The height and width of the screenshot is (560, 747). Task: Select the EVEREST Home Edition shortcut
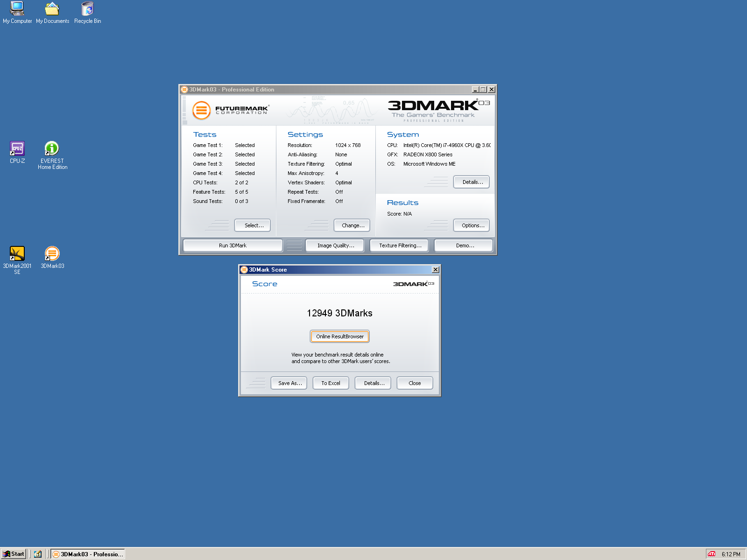52,155
